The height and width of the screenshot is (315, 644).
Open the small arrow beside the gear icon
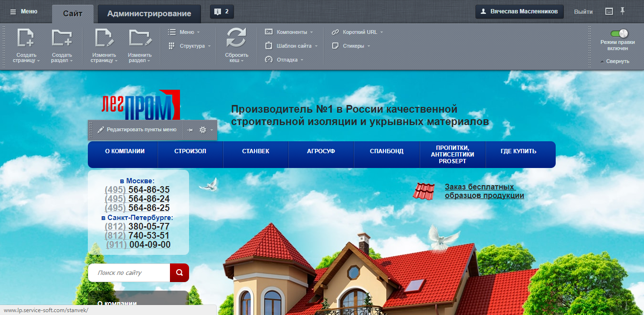click(212, 130)
